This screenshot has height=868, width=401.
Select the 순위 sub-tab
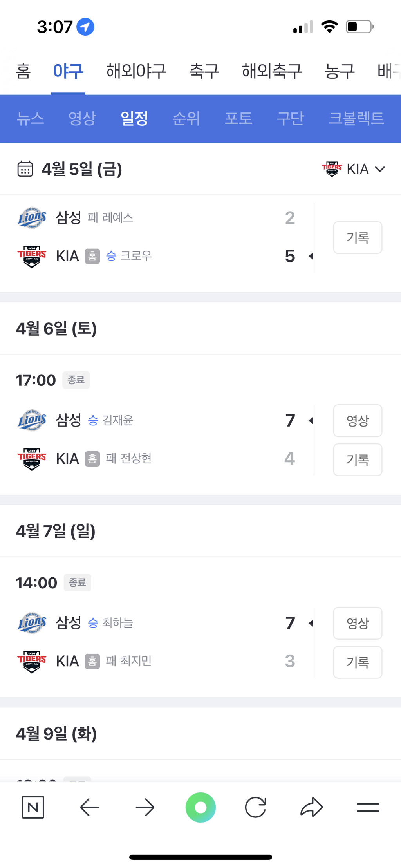point(186,118)
